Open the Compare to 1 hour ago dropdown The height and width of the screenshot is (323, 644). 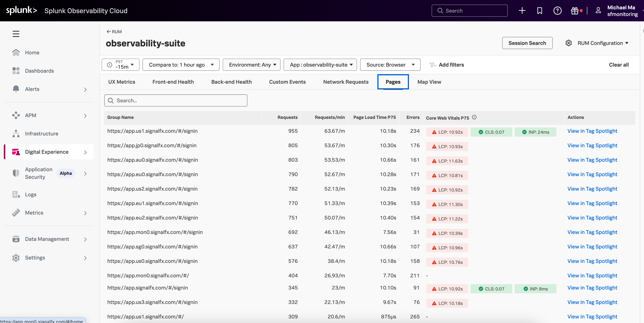181,65
